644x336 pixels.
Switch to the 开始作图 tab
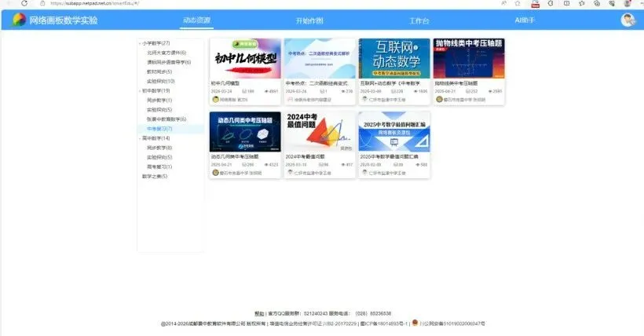pos(309,20)
